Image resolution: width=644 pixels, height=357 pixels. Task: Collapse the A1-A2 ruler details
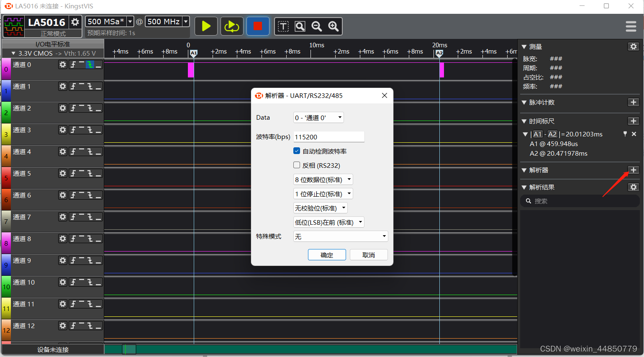(525, 134)
